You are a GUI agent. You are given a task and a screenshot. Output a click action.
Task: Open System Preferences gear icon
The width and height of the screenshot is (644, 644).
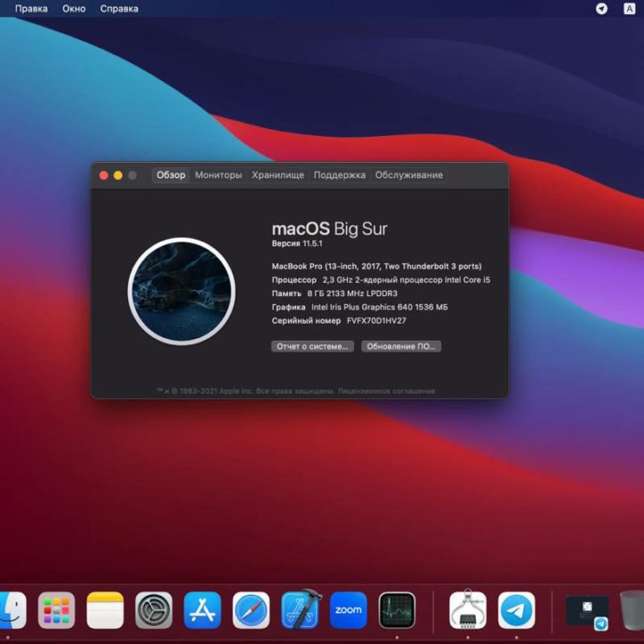(154, 610)
